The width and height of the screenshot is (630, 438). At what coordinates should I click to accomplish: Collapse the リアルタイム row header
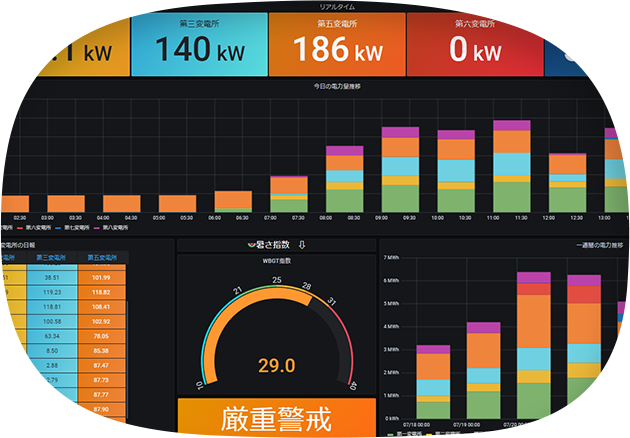click(314, 5)
